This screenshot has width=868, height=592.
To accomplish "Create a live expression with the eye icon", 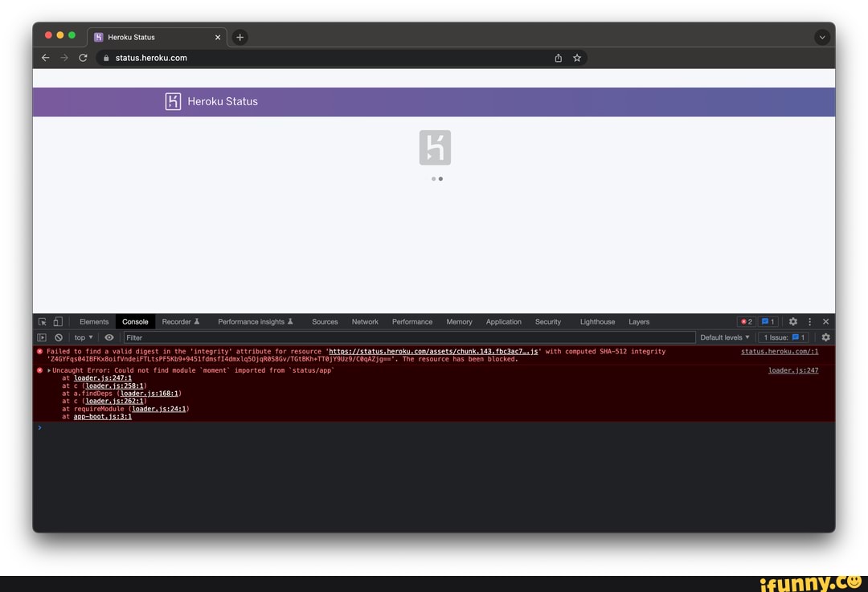I will (109, 337).
